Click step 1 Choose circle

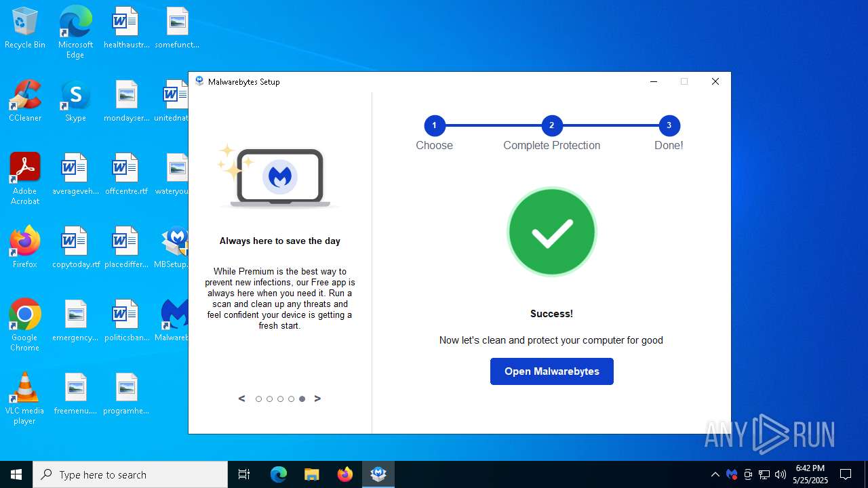434,125
